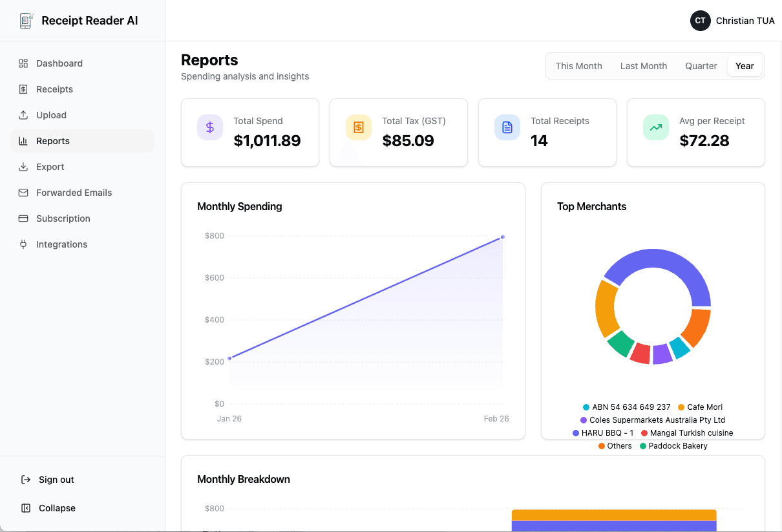Click the Upload arrow icon
The image size is (782, 532).
point(23,114)
